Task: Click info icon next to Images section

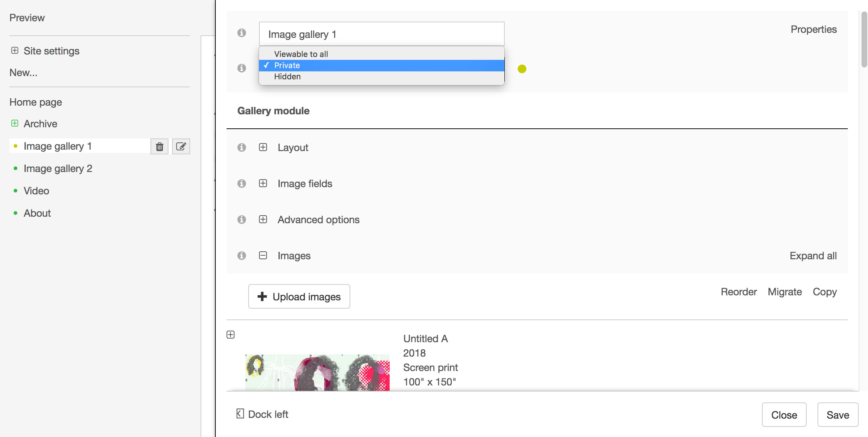Action: (242, 256)
